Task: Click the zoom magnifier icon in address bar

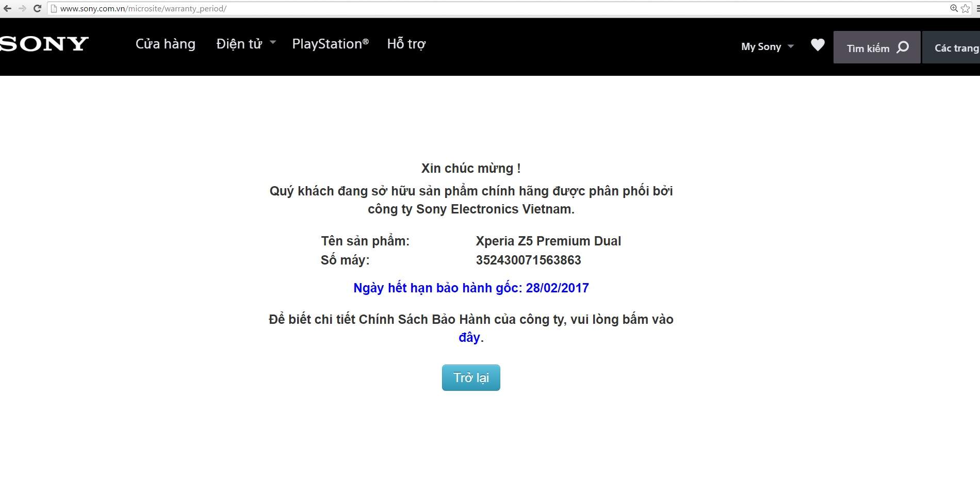Action: tap(954, 8)
